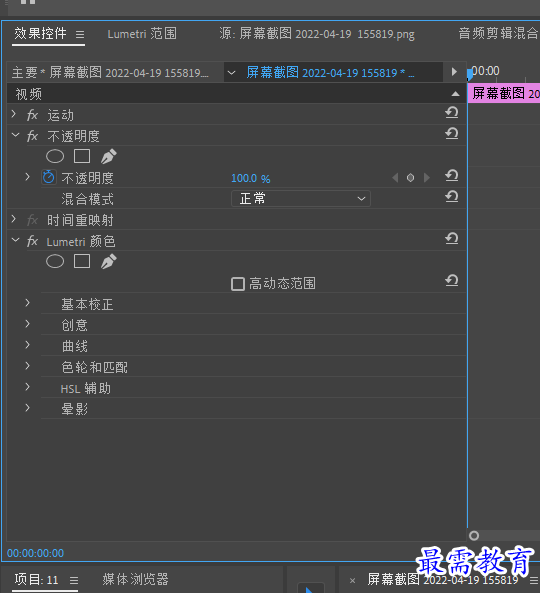Switch to the 效果控件 tab

[40, 34]
